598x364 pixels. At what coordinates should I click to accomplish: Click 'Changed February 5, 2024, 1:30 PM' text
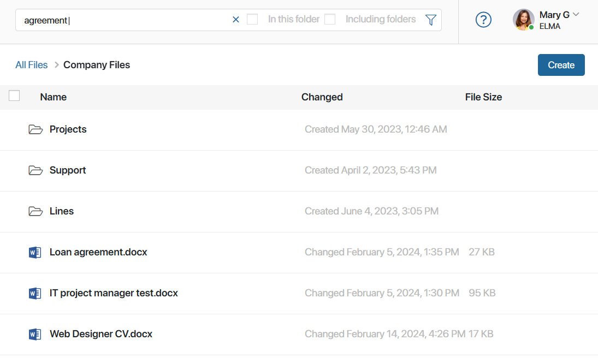(382, 293)
